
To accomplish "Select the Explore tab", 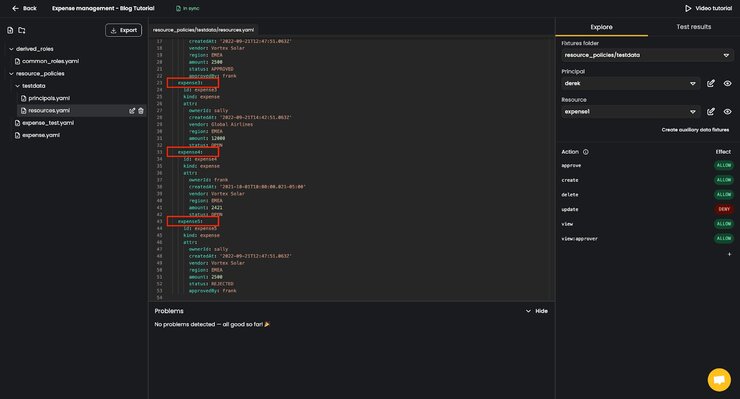I will pos(601,27).
